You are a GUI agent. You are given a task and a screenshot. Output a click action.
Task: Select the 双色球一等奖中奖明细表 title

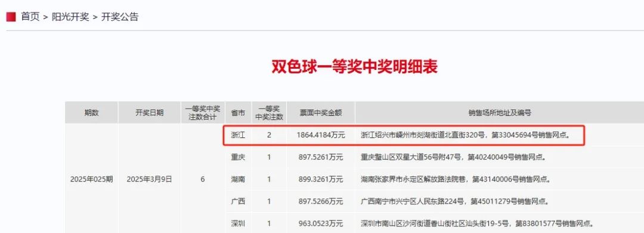coord(354,66)
